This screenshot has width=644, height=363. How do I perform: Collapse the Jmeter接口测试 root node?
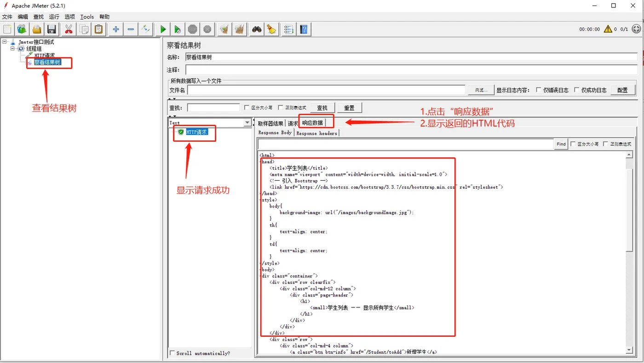coord(5,42)
